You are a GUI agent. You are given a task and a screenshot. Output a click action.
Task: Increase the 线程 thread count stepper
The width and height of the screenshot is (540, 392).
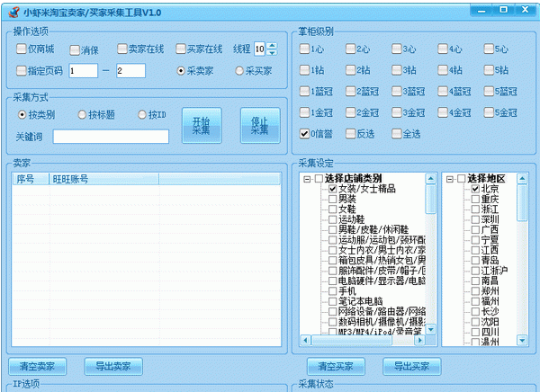[273, 44]
